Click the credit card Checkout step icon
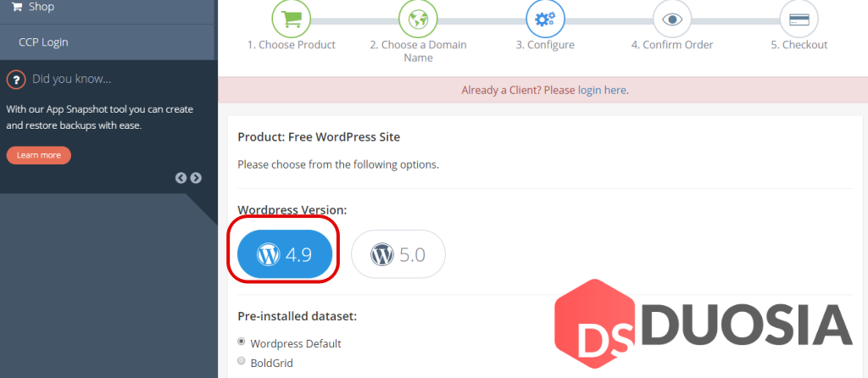The width and height of the screenshot is (868, 378). tap(798, 19)
